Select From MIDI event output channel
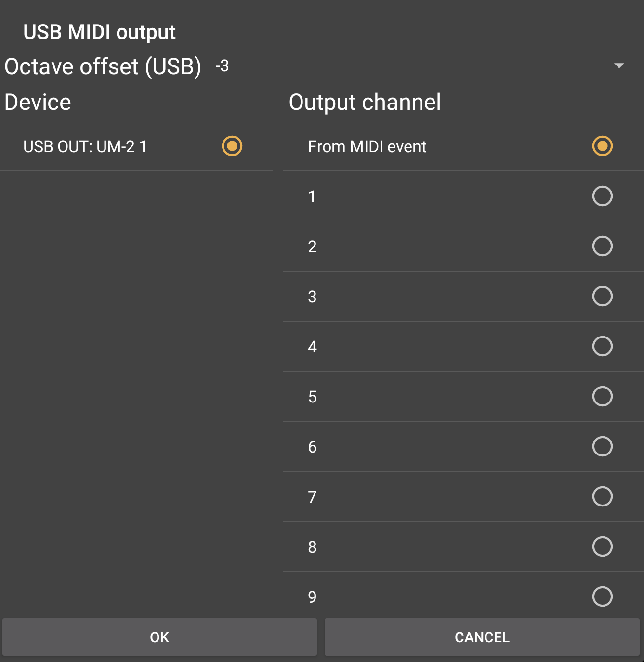This screenshot has width=644, height=662. (602, 146)
